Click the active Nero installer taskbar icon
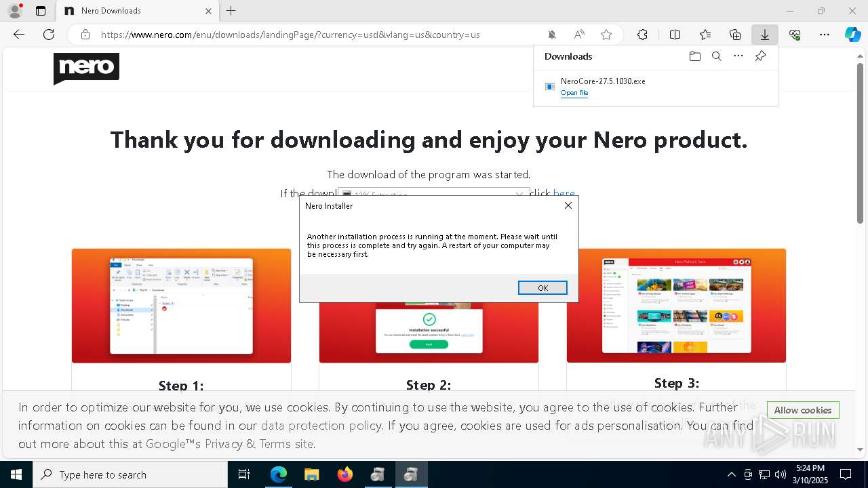Viewport: 868px width, 488px height. pos(410,474)
